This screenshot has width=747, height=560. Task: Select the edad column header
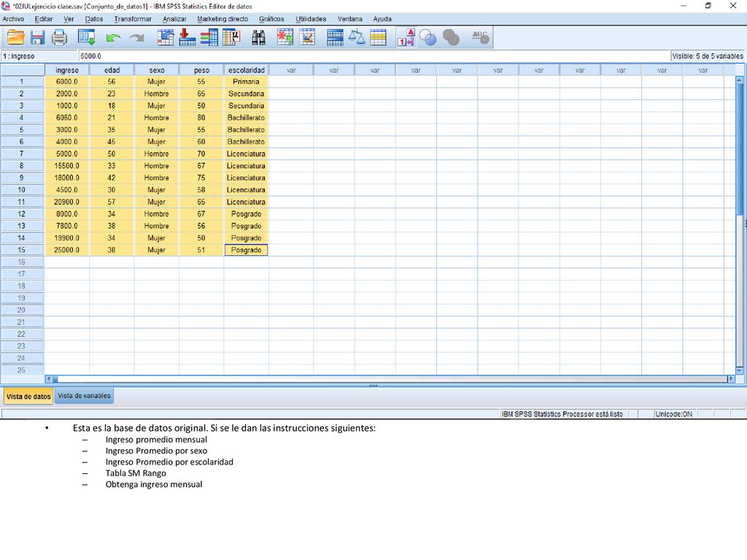click(112, 70)
